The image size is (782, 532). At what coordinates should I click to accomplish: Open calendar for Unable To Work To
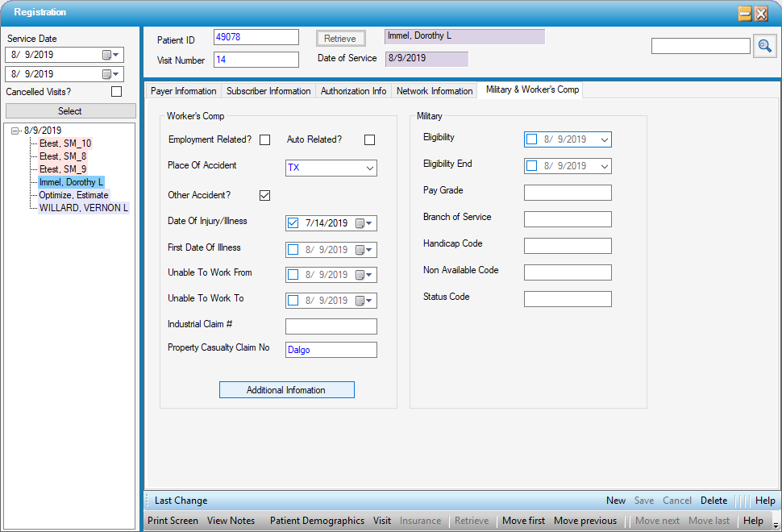[364, 301]
